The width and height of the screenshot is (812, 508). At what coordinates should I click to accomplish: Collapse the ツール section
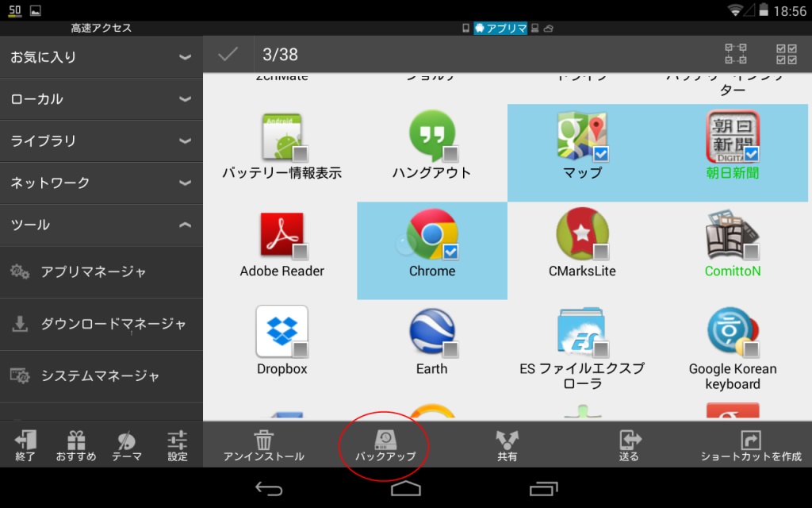point(101,225)
